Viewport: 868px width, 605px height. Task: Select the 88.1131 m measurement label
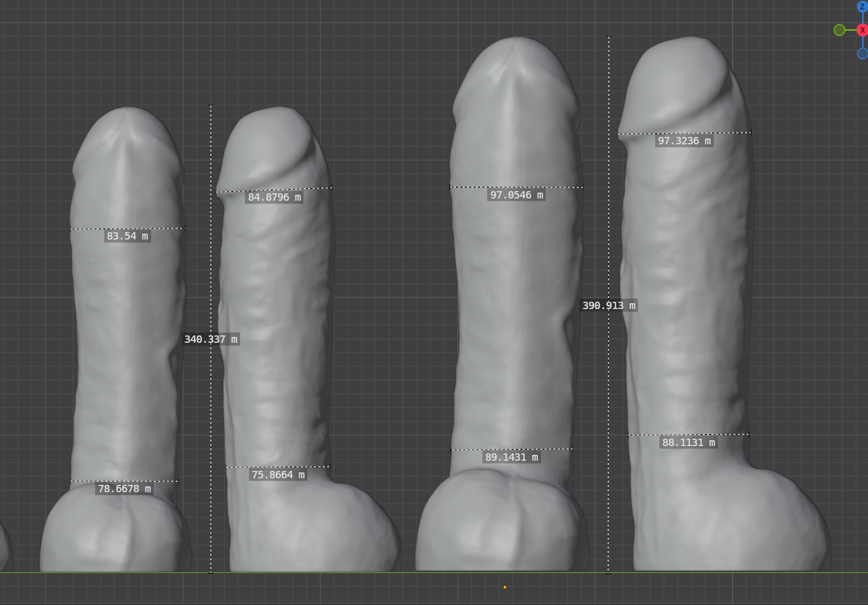(689, 442)
